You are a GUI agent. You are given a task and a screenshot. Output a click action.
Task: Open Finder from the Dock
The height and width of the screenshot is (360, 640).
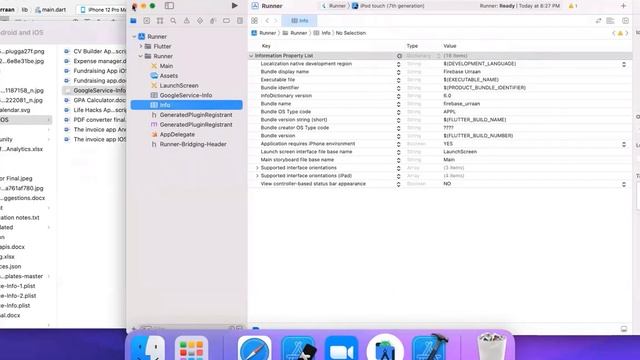click(x=148, y=349)
